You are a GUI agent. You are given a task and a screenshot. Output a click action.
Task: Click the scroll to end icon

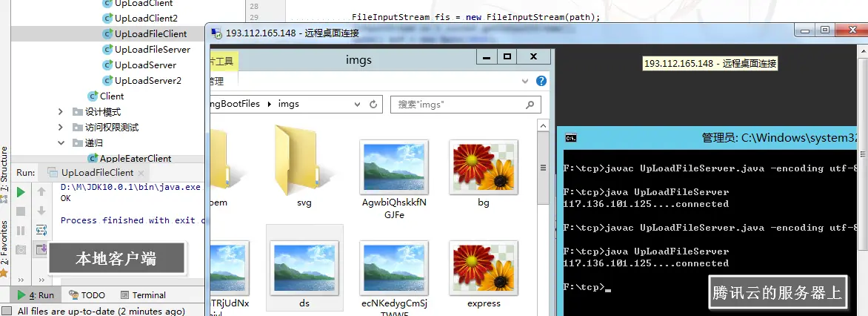tap(41, 249)
